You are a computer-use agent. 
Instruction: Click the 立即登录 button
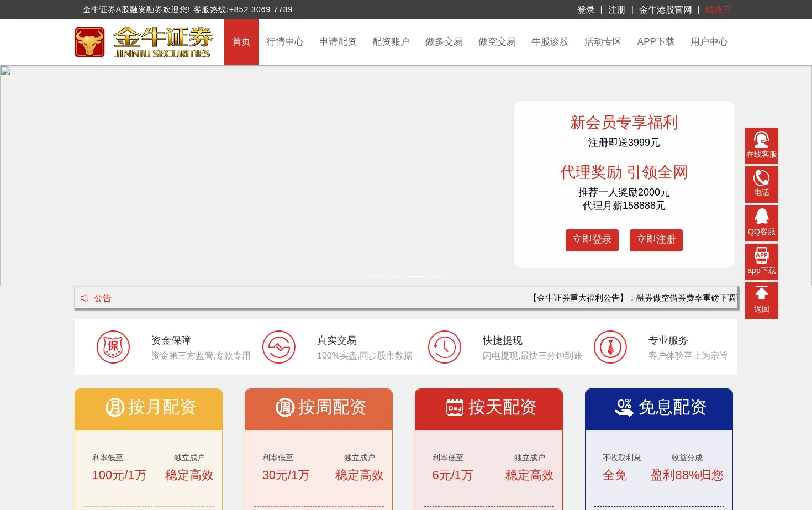coord(592,240)
